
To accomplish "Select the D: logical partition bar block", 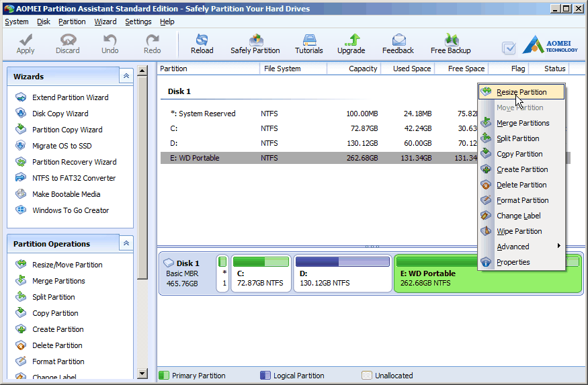I will pos(342,273).
